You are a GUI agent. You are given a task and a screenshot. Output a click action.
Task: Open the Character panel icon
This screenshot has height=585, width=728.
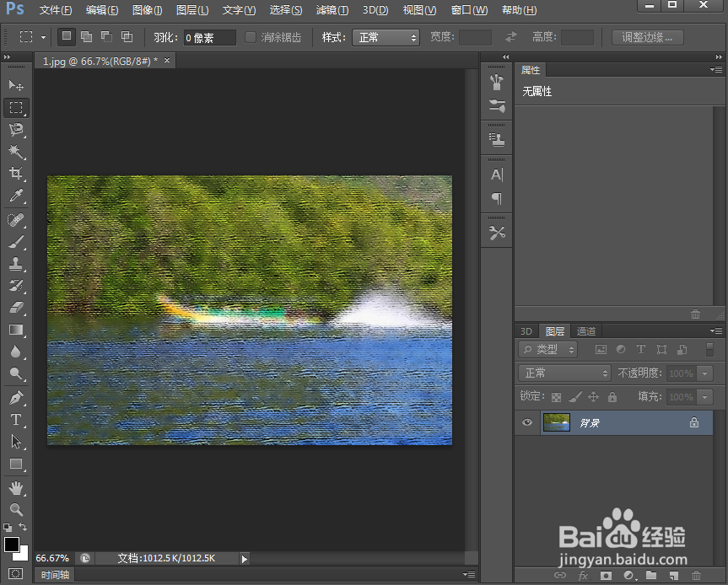[496, 174]
